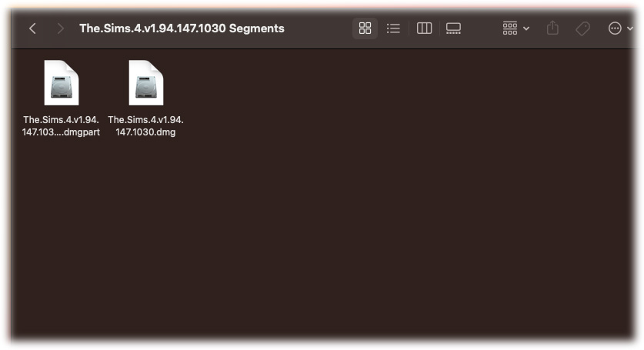Go back to the previous folder
This screenshot has height=350, width=644.
coord(33,28)
